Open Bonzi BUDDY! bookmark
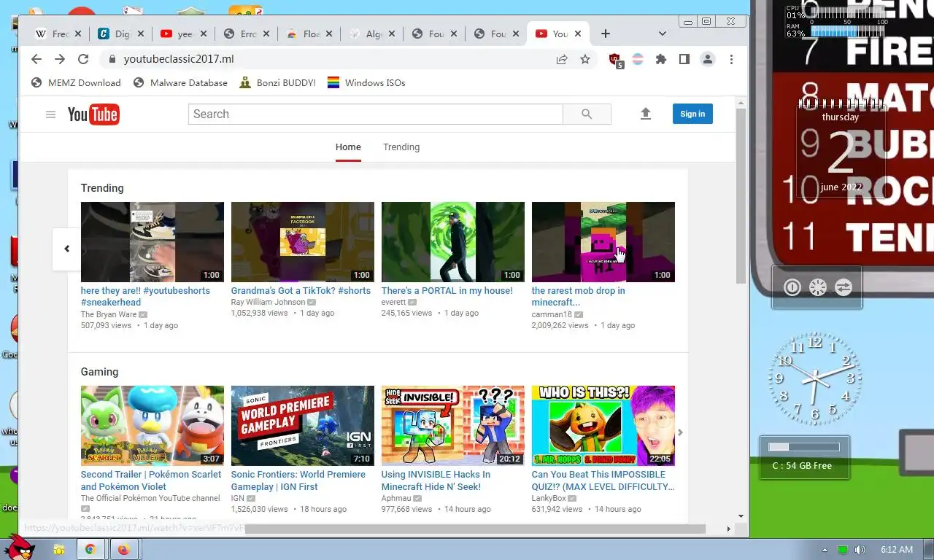 point(277,83)
